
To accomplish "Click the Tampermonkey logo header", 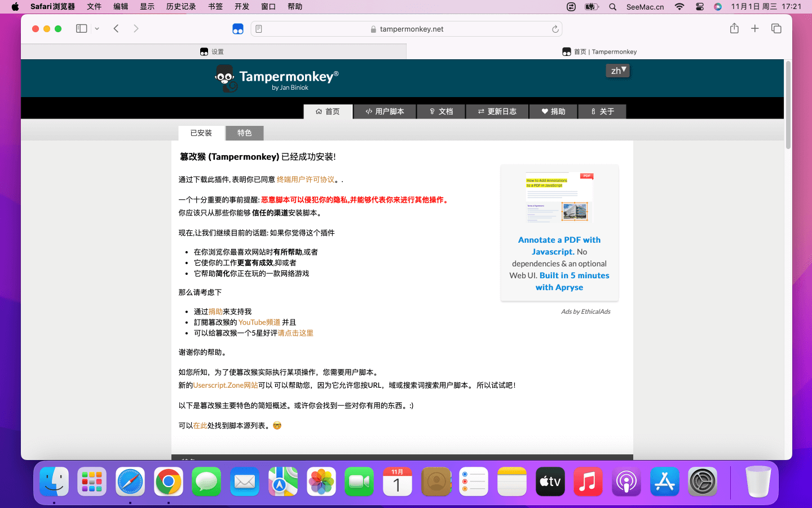I will click(x=277, y=78).
